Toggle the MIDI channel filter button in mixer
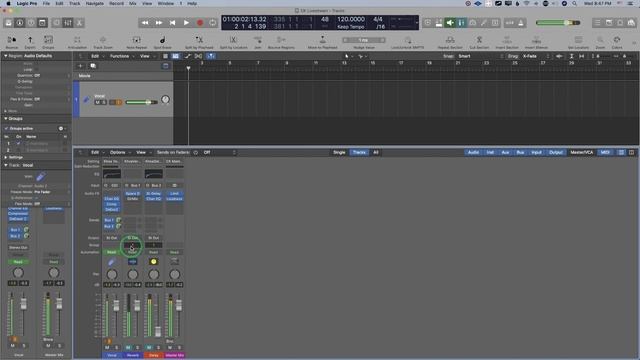 coord(605,152)
